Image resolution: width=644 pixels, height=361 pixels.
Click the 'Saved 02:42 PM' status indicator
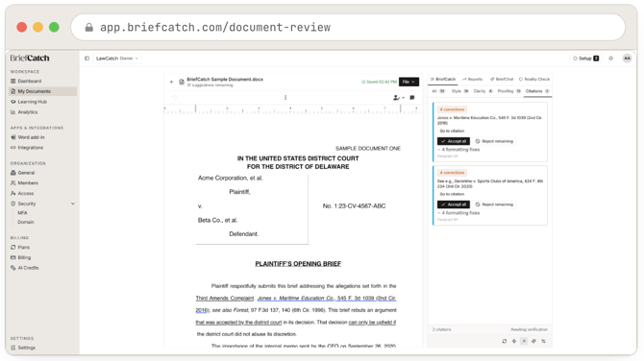point(379,82)
